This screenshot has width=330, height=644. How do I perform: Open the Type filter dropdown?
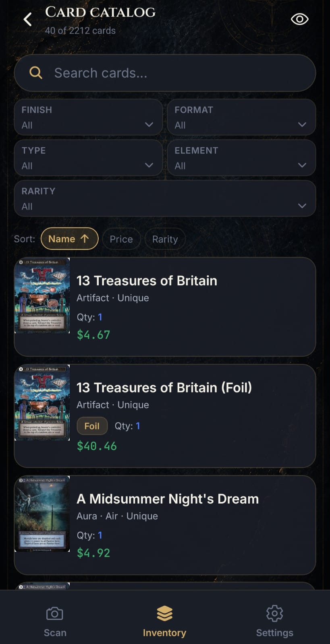pos(88,158)
